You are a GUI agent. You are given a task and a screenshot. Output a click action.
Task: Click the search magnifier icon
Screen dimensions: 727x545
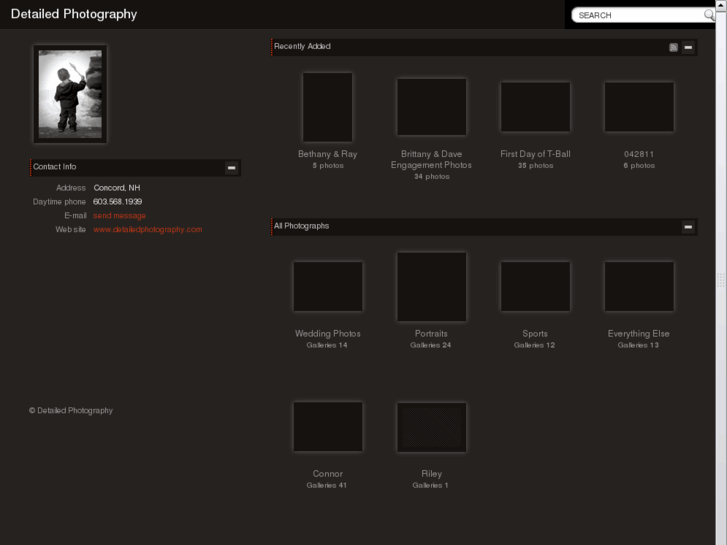pos(709,15)
